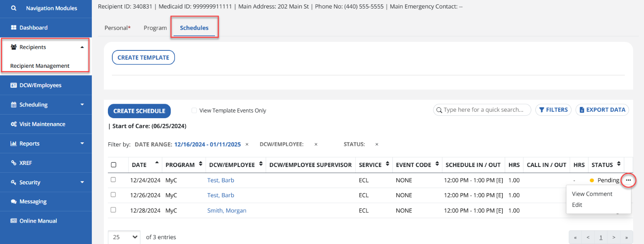Go to Visit Maintenance
The image size is (644, 244).
coord(42,124)
